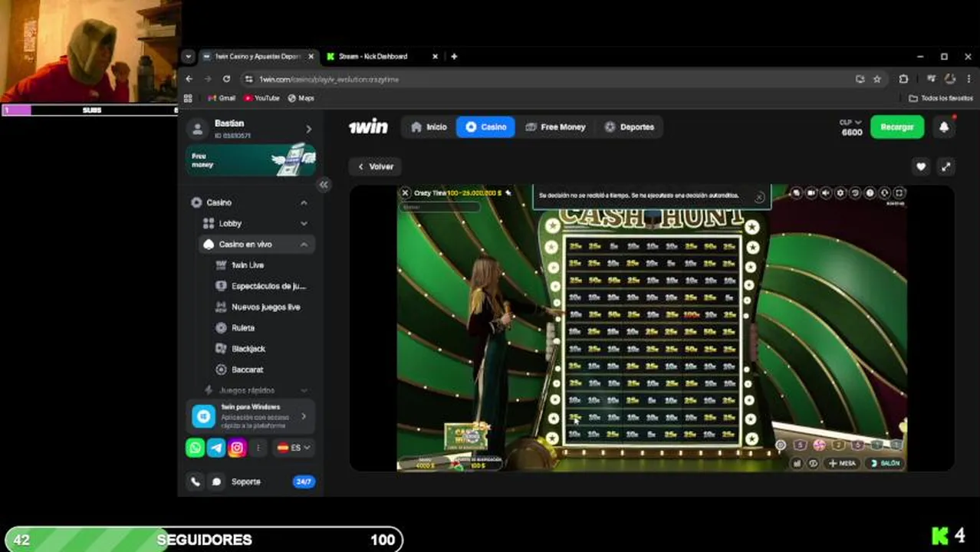
Task: Close the Crazy Time game with X icon
Action: pyautogui.click(x=406, y=193)
